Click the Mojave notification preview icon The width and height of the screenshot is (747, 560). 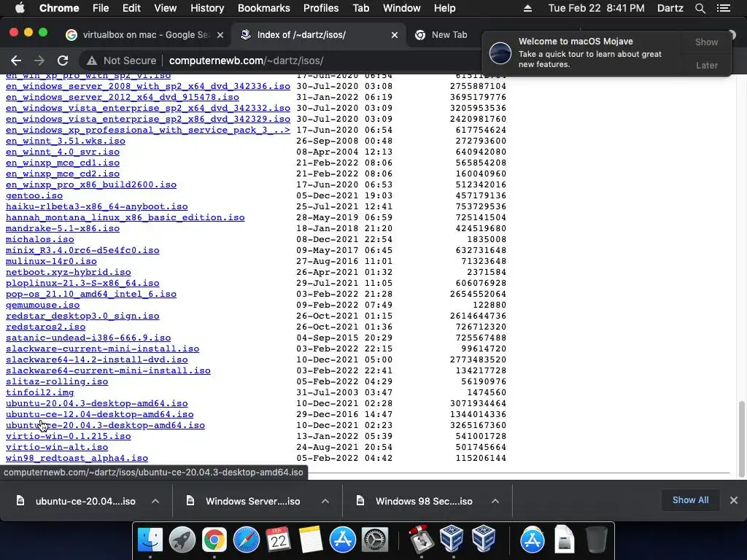pyautogui.click(x=500, y=52)
